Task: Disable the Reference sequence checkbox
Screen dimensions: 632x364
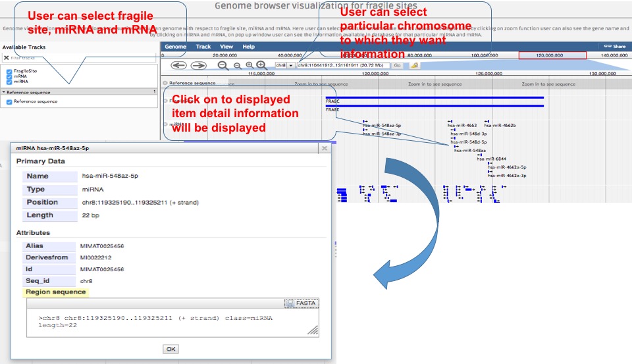Action: (x=9, y=102)
